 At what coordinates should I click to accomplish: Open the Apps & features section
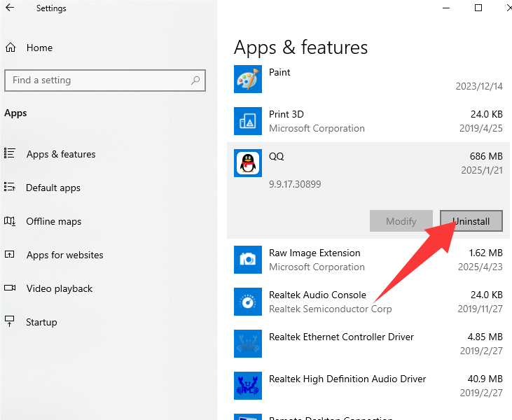tap(61, 154)
